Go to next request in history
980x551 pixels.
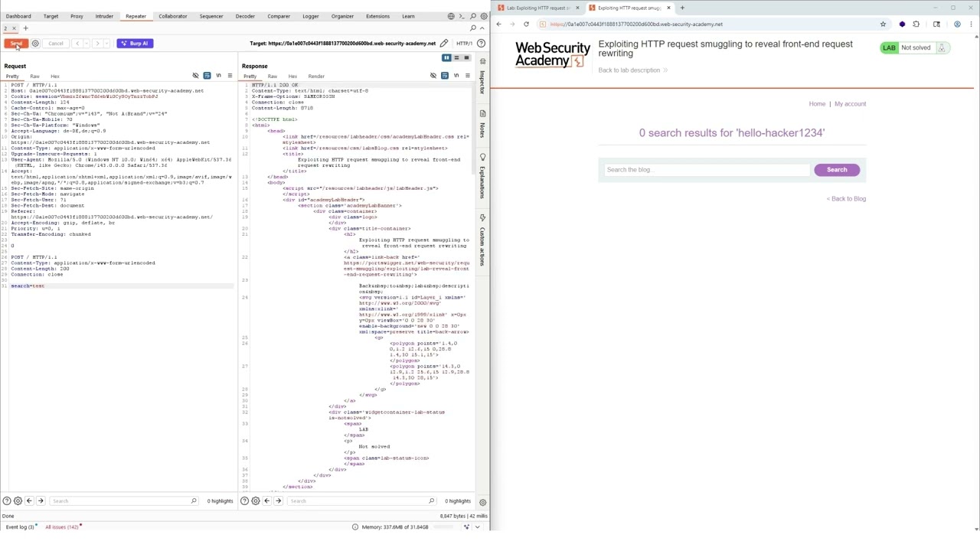pos(97,44)
